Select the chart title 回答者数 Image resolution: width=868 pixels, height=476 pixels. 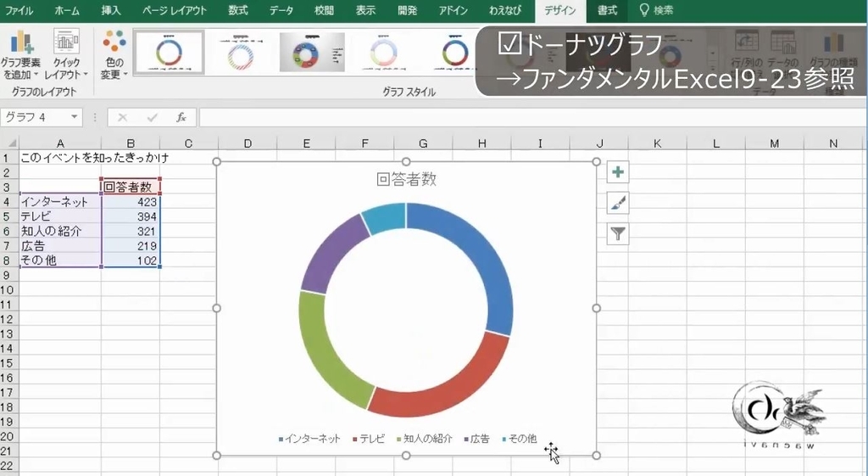tap(406, 179)
